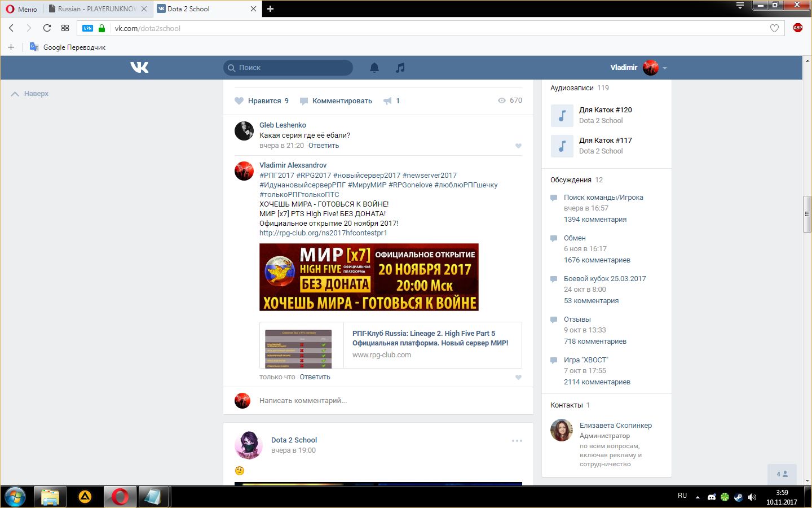Click the VK logo in header

(x=139, y=67)
